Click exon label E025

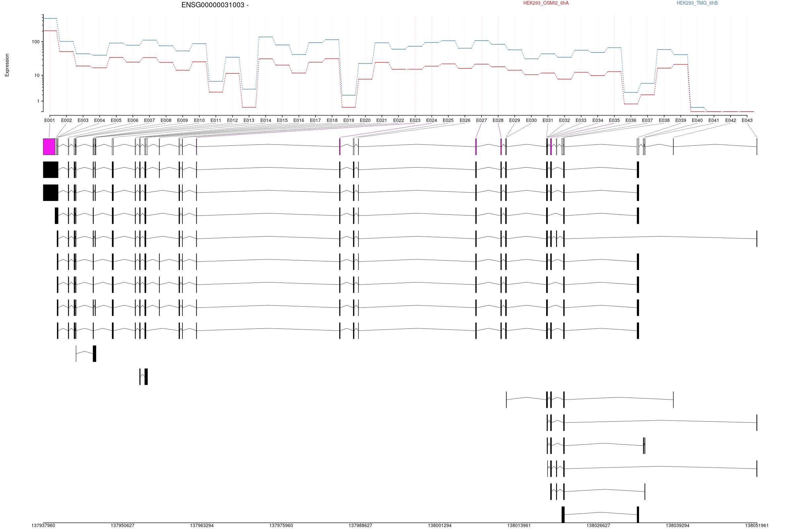pos(448,121)
